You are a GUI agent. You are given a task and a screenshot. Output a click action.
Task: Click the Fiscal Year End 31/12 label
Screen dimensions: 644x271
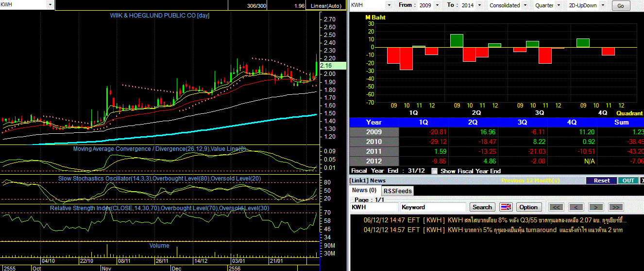click(389, 171)
